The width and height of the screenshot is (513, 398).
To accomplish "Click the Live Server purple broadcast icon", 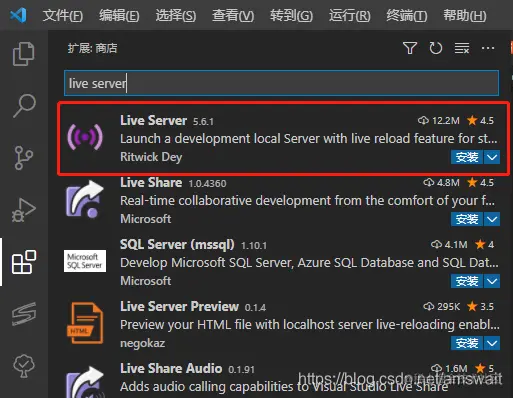I will coord(85,137).
